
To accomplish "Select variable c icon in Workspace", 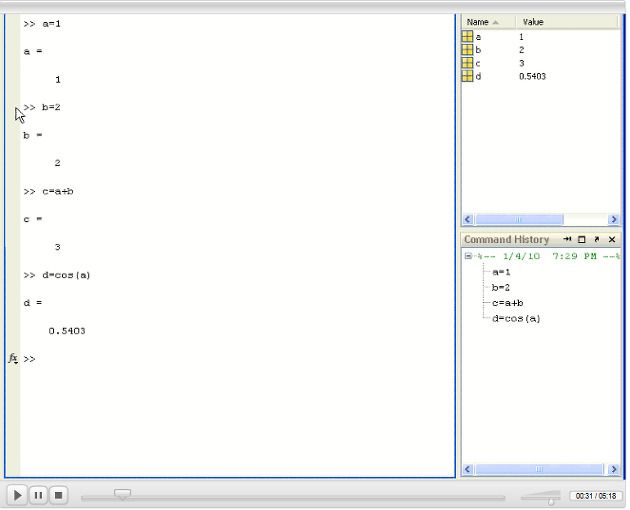I will point(467,63).
